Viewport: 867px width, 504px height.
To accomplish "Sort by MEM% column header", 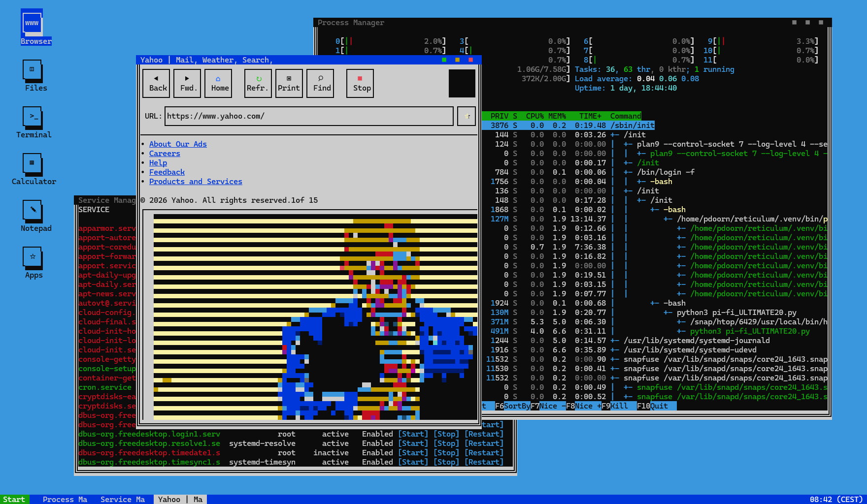I will click(x=557, y=116).
